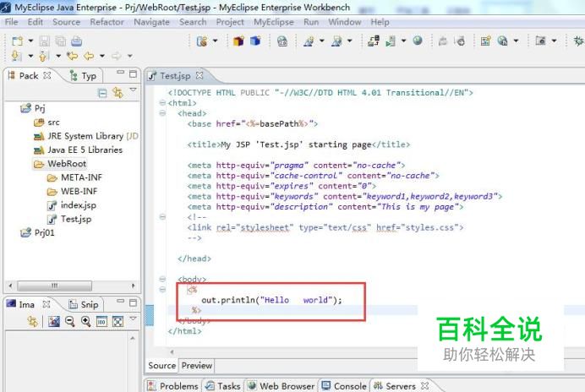Click Collapse All in Package Explorer
585x392 pixels.
(x=102, y=92)
